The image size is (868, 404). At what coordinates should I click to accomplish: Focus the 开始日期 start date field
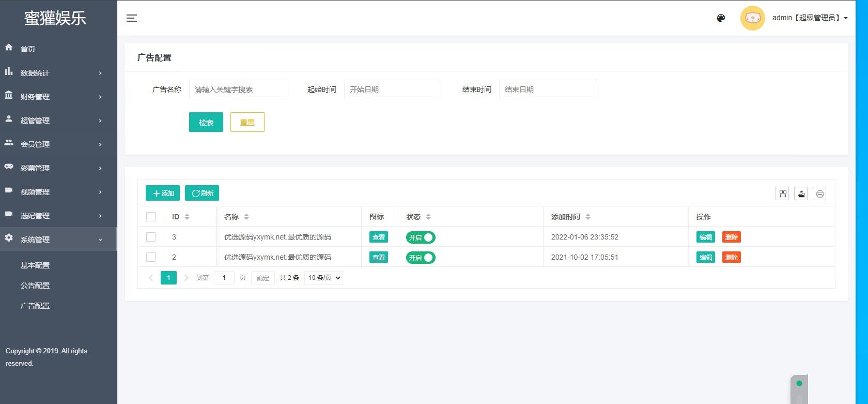[x=393, y=89]
